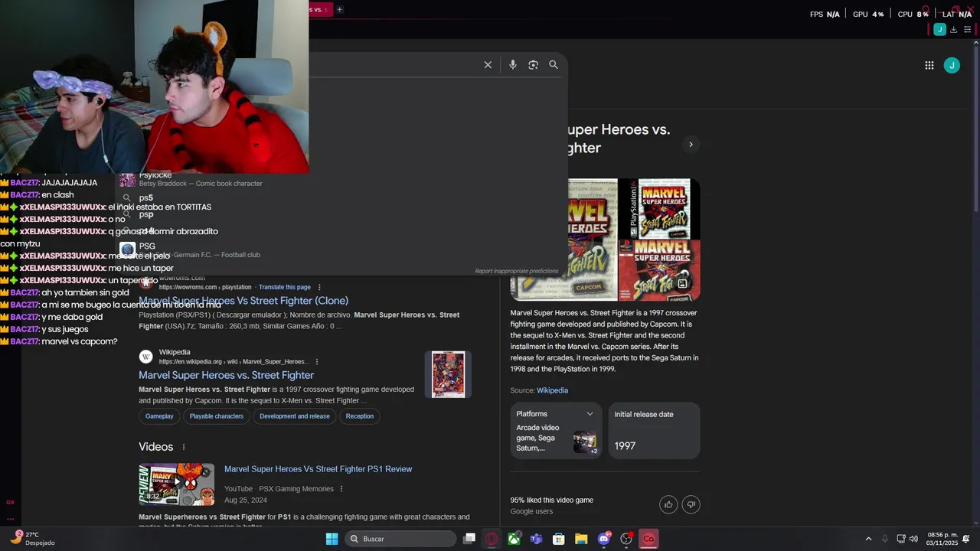Show hidden system tray icons
980x551 pixels.
(868, 539)
